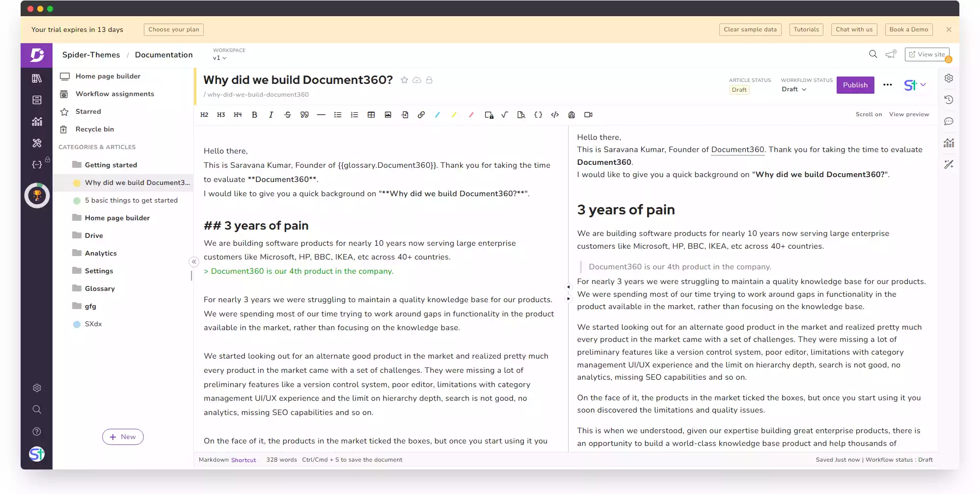Publish the current article
980x494 pixels.
point(855,85)
